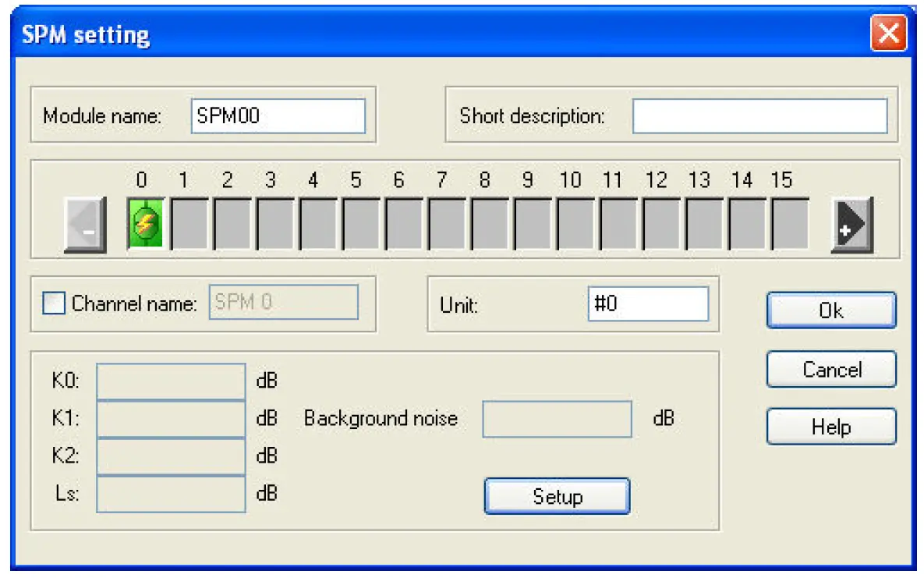Select empty channel slot 1
The height and width of the screenshot is (578, 924).
tap(189, 224)
